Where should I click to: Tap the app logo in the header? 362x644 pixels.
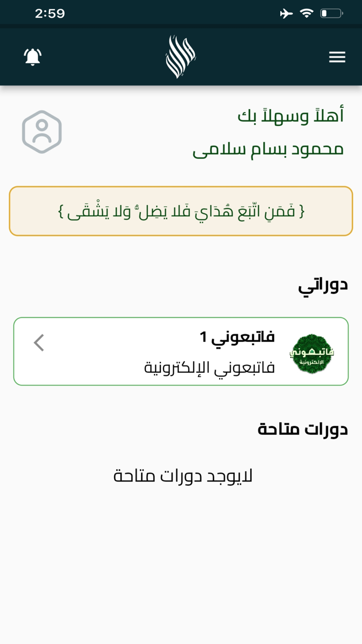click(x=181, y=54)
